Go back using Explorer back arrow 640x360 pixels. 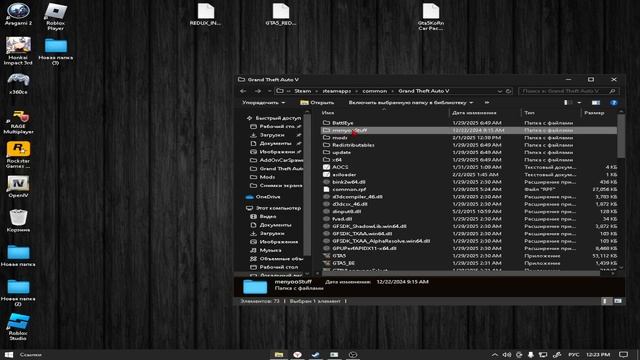point(243,91)
